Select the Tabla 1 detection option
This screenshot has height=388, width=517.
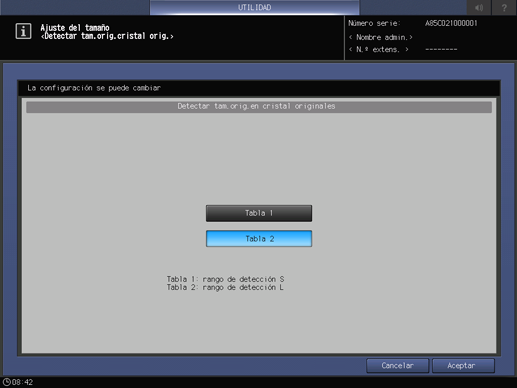pyautogui.click(x=259, y=213)
